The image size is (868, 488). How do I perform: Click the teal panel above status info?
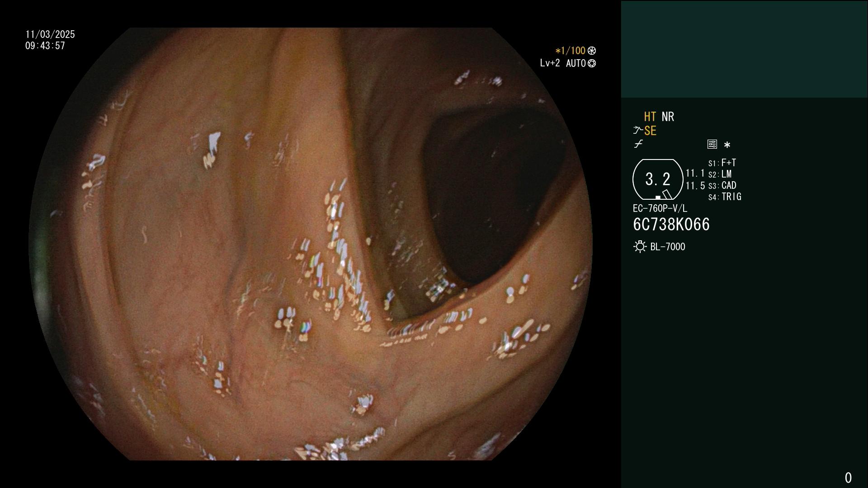pos(744,49)
